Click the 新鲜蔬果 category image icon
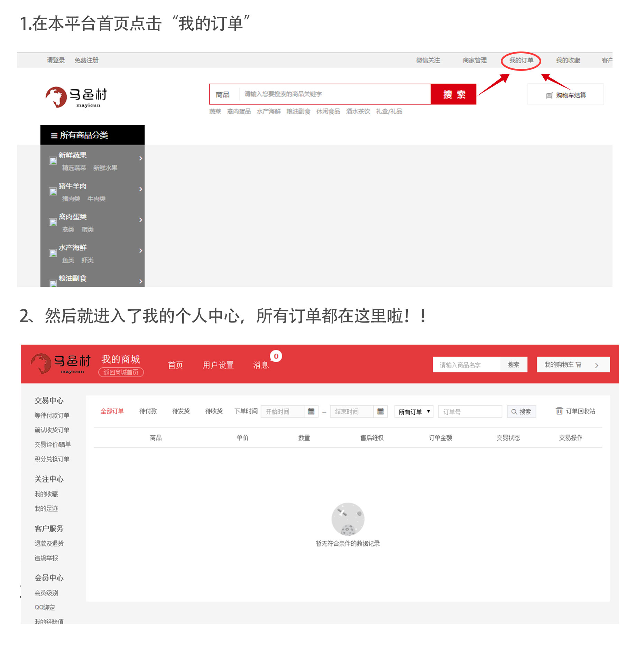Screen dimensions: 644x646 [x=53, y=161]
